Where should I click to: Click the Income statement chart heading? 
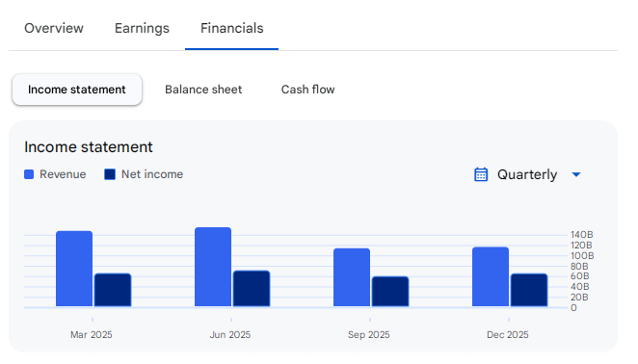tap(89, 147)
